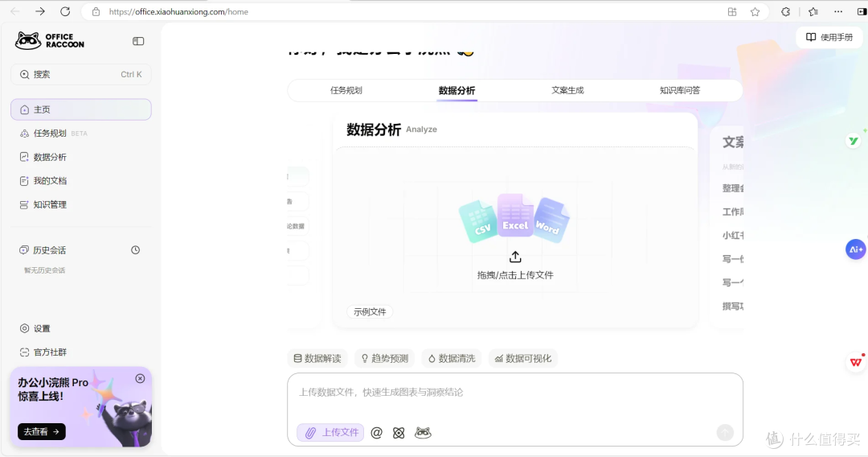This screenshot has height=457, width=868.
Task: Click 拖拽/点击上传文件 text
Action: [x=515, y=275]
